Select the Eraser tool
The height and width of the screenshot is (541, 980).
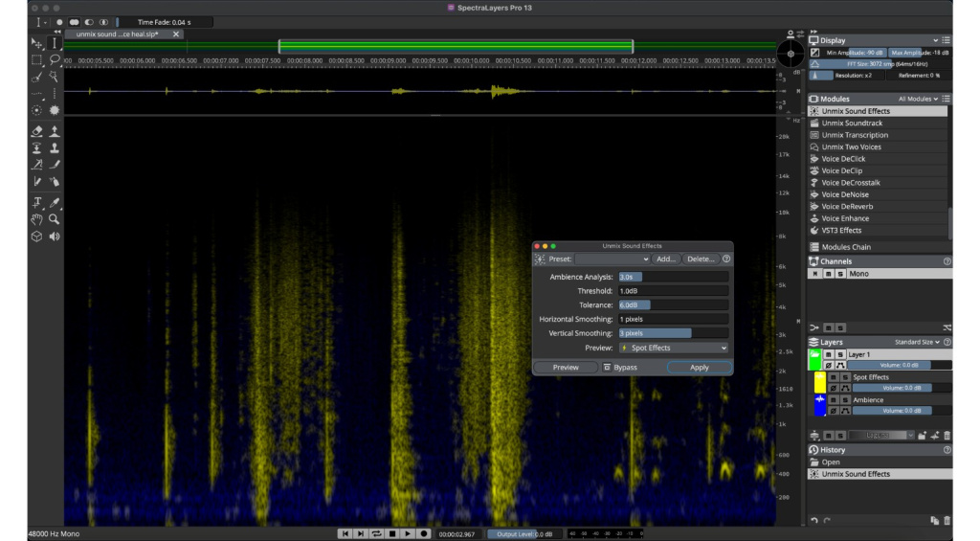point(37,131)
